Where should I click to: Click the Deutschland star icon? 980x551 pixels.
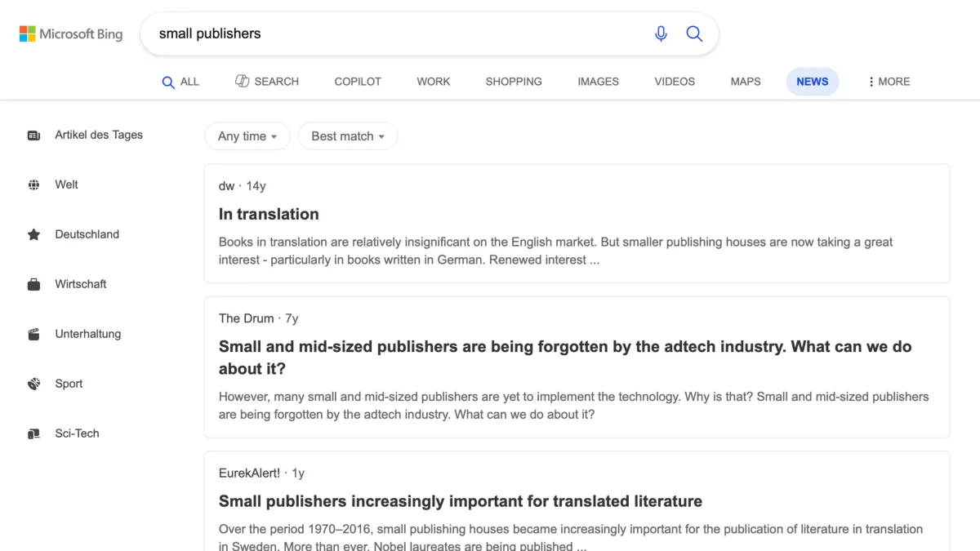[33, 234]
